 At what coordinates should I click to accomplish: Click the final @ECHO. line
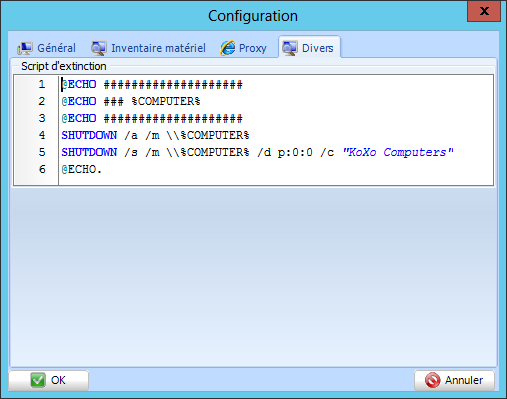click(x=81, y=169)
